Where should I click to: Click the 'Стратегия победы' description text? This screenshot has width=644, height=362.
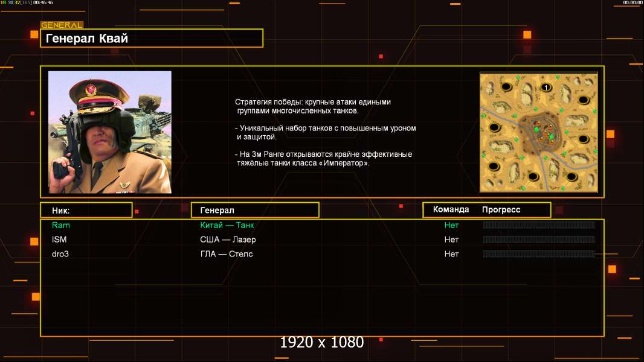tap(313, 106)
